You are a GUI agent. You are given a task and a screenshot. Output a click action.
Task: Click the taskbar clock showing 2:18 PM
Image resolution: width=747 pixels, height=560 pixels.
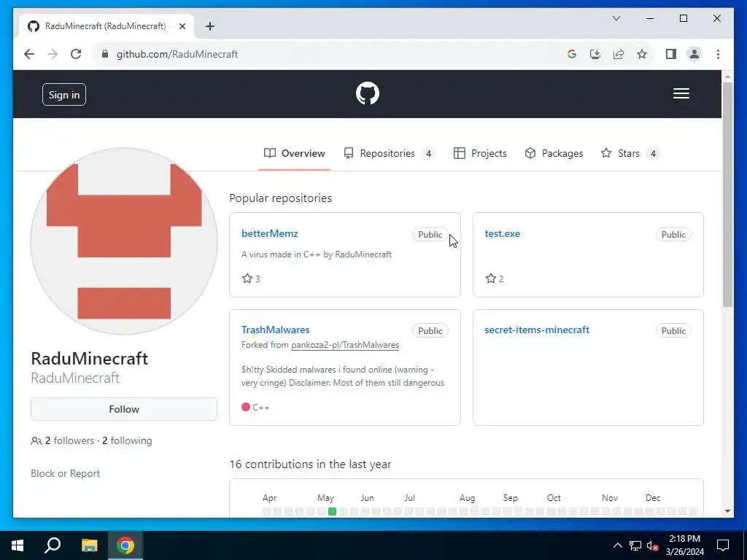click(684, 545)
